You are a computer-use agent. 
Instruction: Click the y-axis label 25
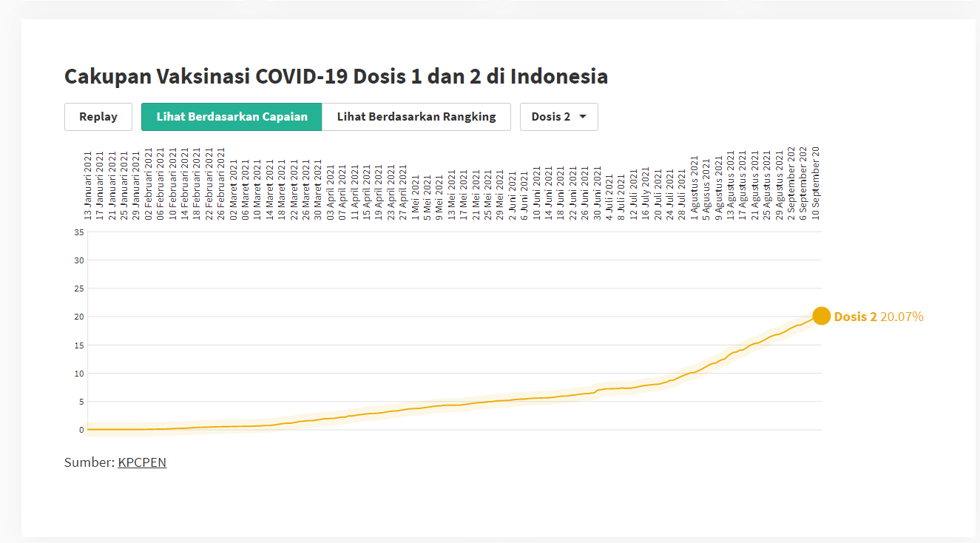click(x=80, y=288)
